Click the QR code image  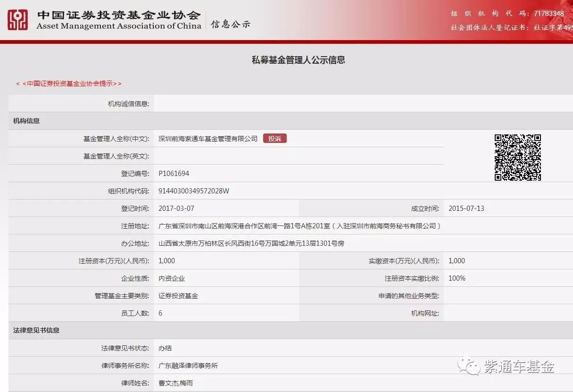[517, 157]
